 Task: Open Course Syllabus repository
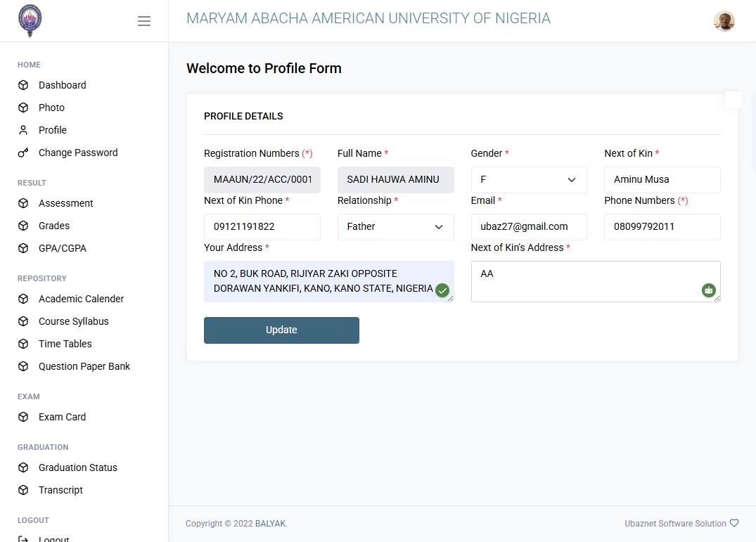pyautogui.click(x=73, y=321)
